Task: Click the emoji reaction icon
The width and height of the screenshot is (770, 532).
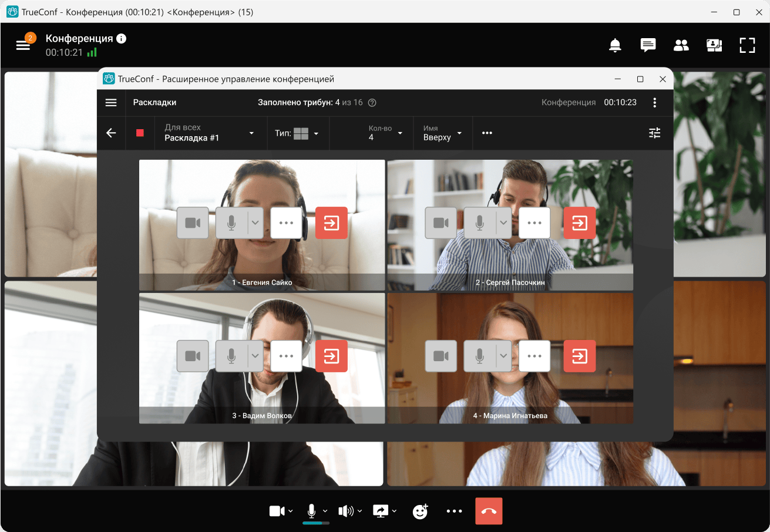Action: click(x=420, y=511)
